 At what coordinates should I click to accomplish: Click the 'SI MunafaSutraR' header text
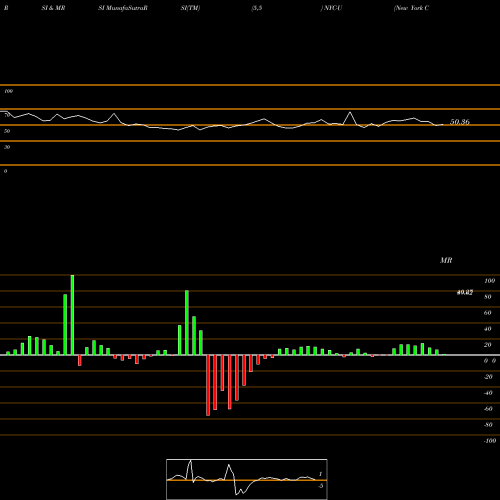point(123,8)
